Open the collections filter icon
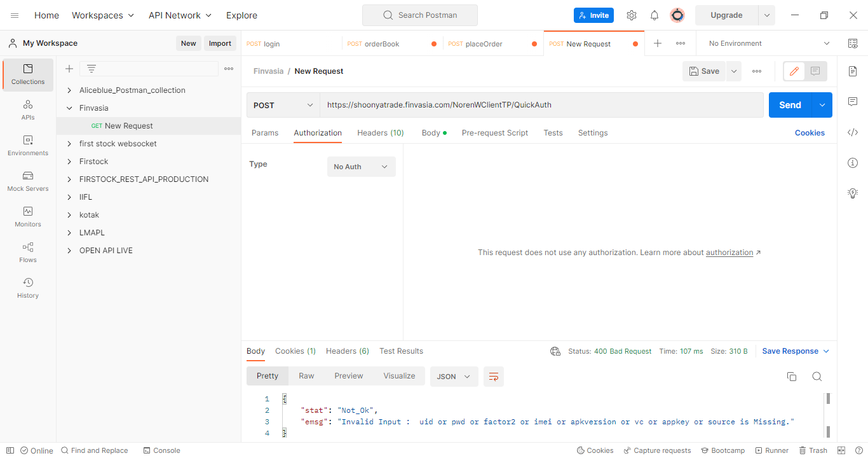Viewport: 868px width, 458px height. tap(92, 69)
